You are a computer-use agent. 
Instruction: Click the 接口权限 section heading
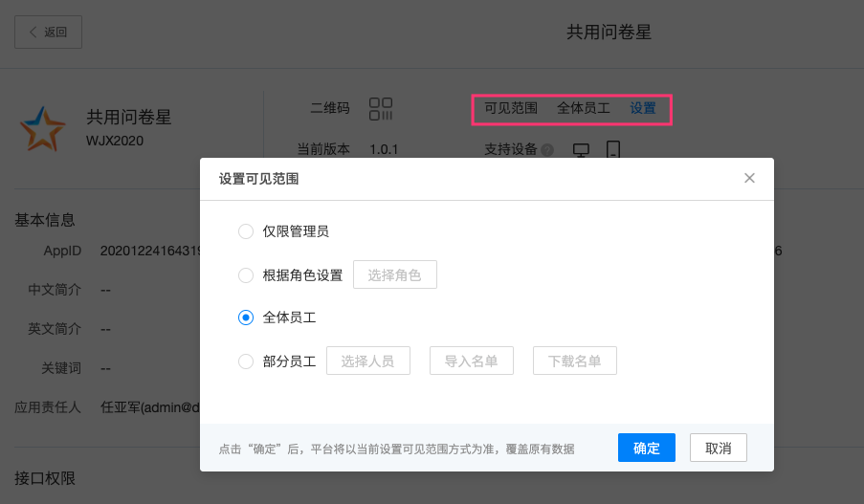(x=45, y=478)
